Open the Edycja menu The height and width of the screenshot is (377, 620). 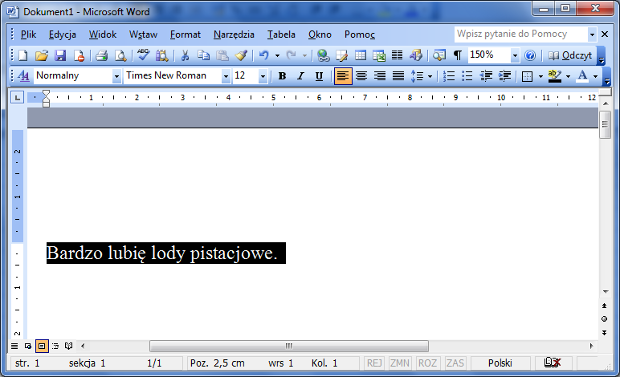[62, 35]
